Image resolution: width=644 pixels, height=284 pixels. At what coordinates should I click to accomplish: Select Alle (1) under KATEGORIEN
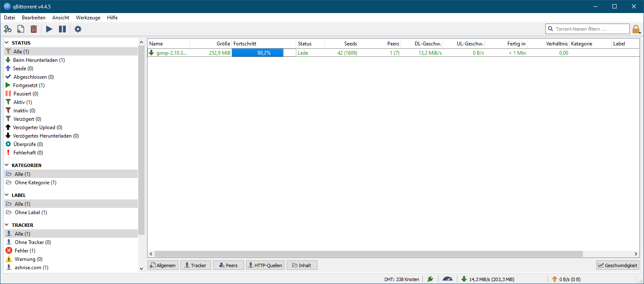click(71, 174)
